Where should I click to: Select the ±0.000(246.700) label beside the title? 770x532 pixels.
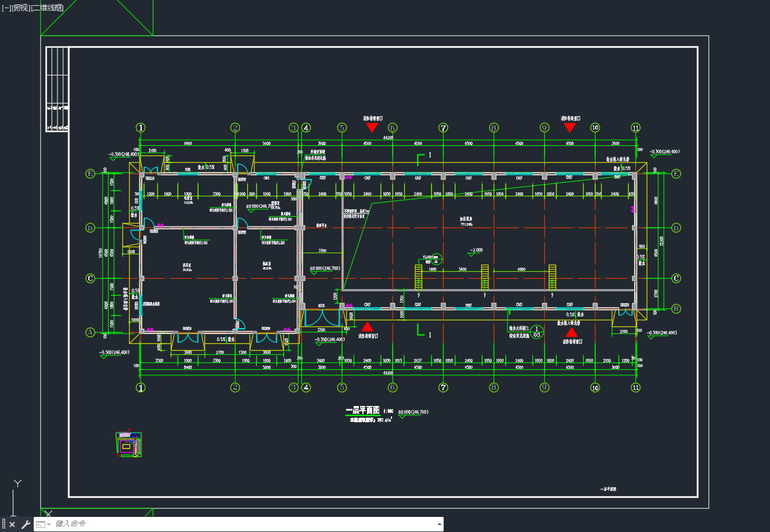coord(413,412)
